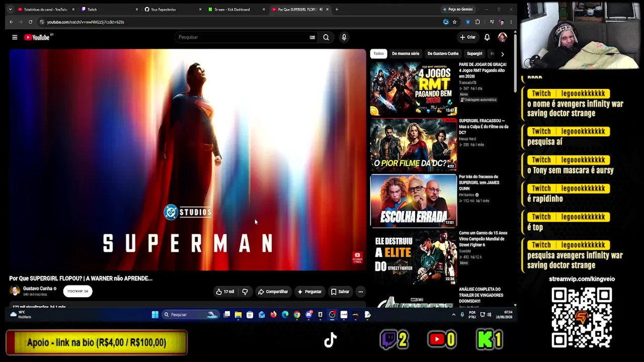
Task: Select the Todos filter chip
Action: pyautogui.click(x=378, y=54)
